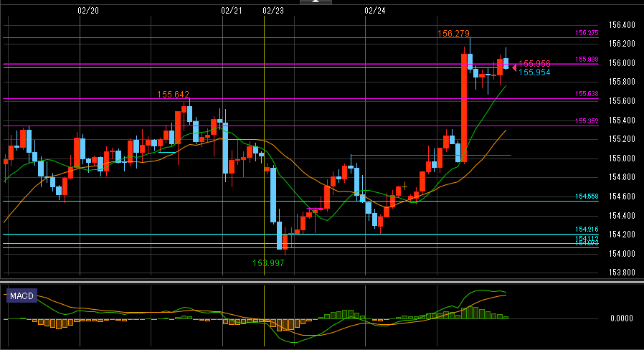Click the magenta 155.352 line label
Screen dimensions: 644x350
[x=587, y=121]
